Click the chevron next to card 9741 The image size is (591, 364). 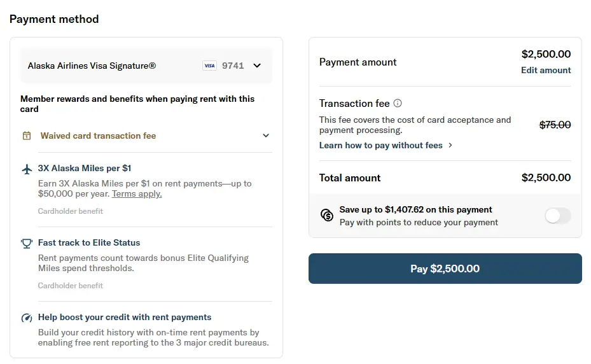257,66
